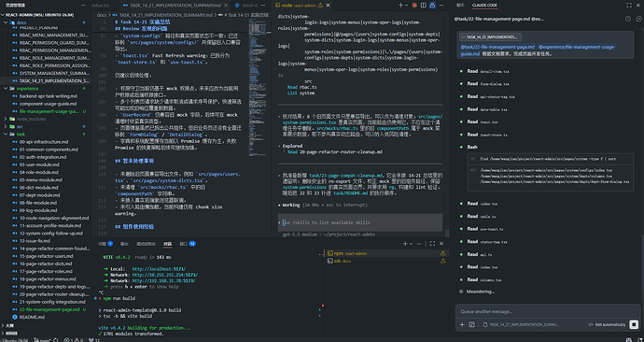Focus the /skills terminal prompt input
Screen dimensions: 644x342
[360, 222]
